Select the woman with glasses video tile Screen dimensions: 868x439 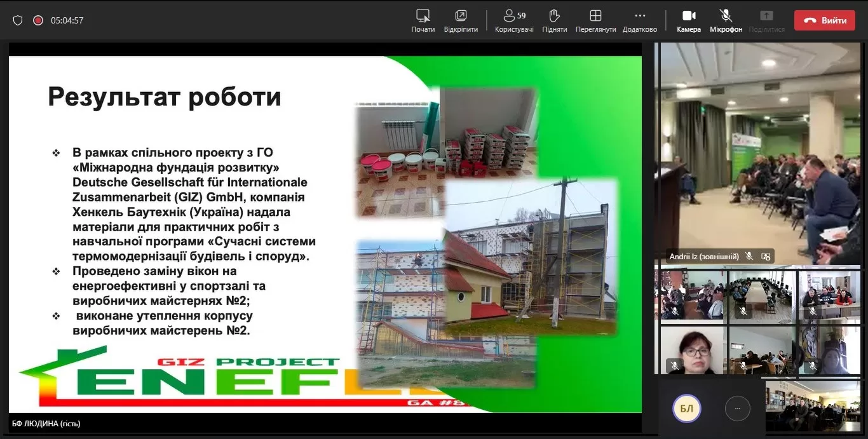pos(692,350)
